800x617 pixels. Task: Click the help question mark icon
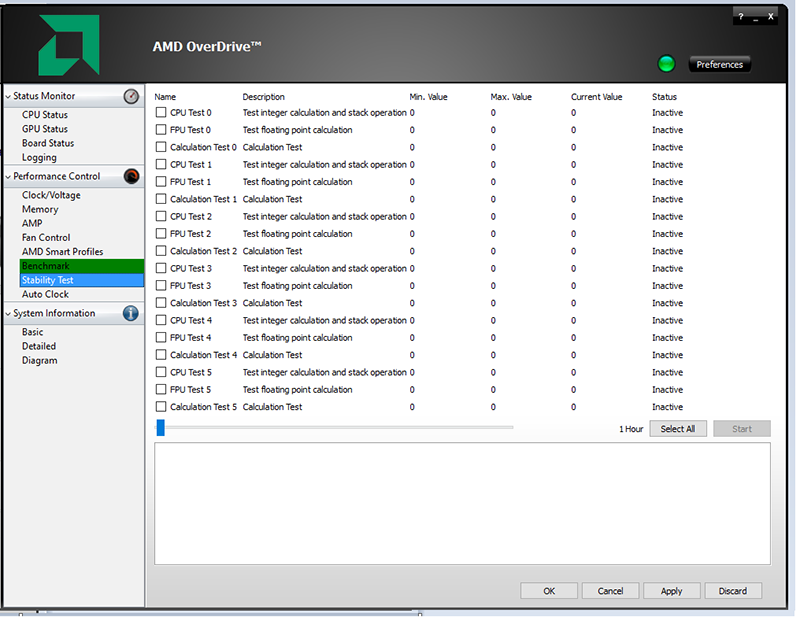pyautogui.click(x=741, y=17)
